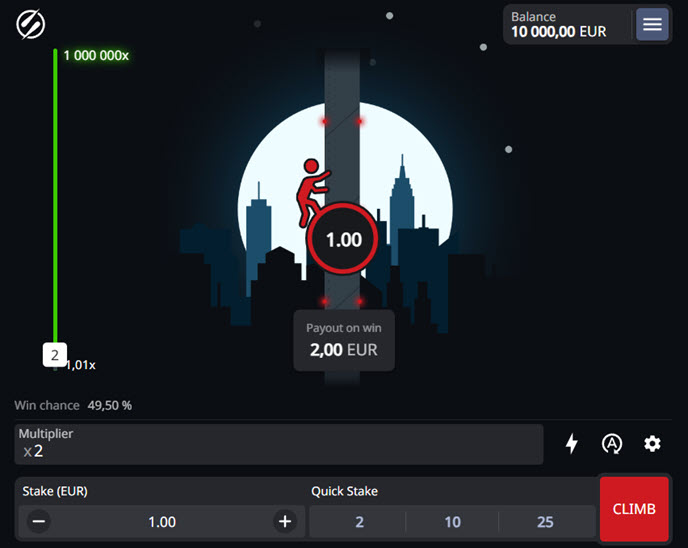Click the 1 000 000x maximum label

96,56
